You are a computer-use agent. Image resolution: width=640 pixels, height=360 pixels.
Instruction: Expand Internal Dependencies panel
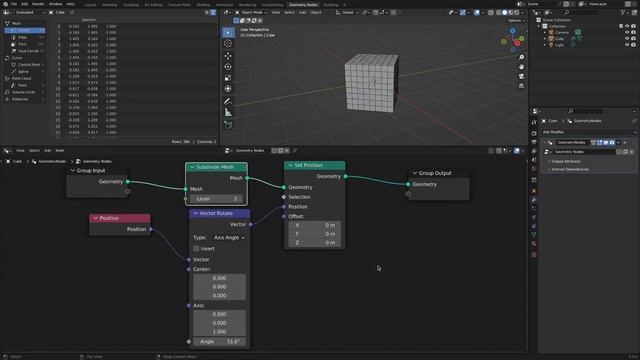569,169
